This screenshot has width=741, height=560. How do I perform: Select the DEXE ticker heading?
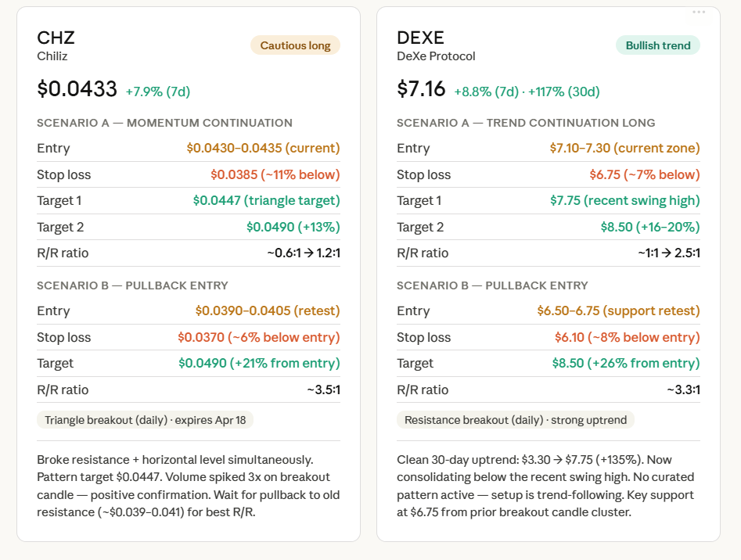click(x=420, y=38)
